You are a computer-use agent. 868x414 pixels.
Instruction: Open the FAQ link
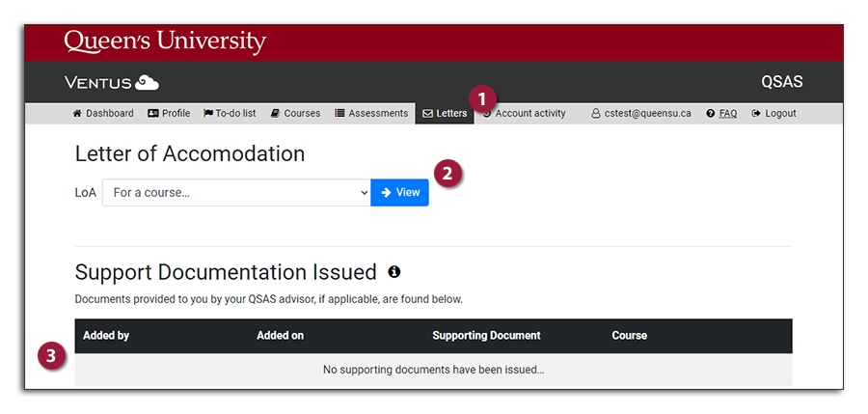pyautogui.click(x=728, y=114)
